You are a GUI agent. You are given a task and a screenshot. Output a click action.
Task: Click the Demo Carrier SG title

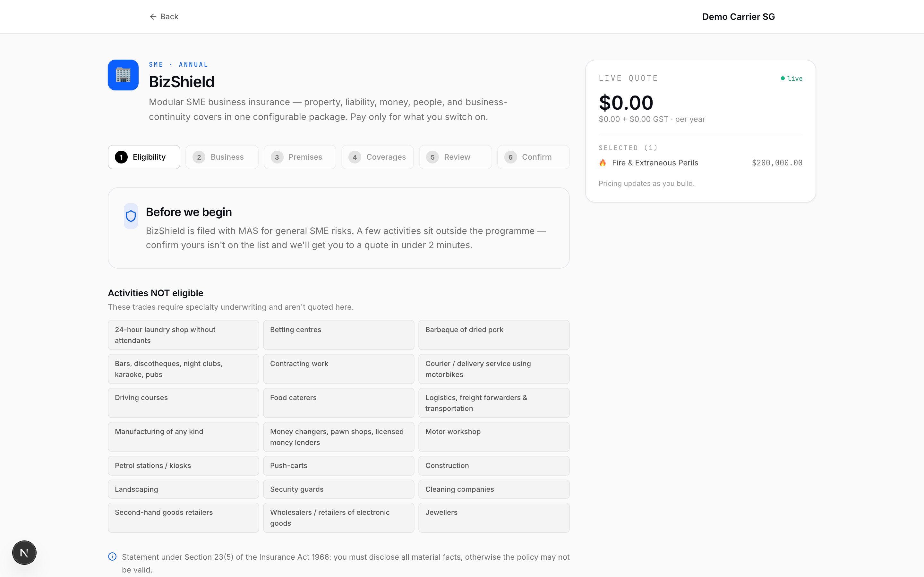click(x=738, y=17)
